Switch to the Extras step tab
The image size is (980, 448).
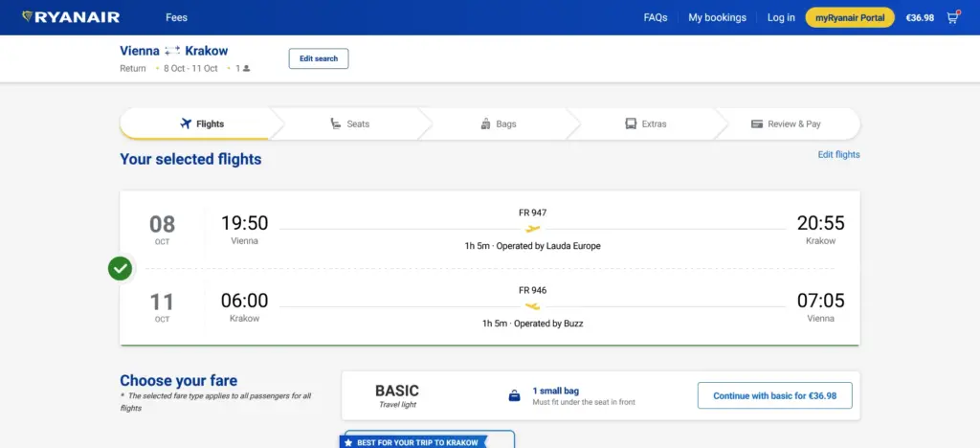[x=646, y=123]
